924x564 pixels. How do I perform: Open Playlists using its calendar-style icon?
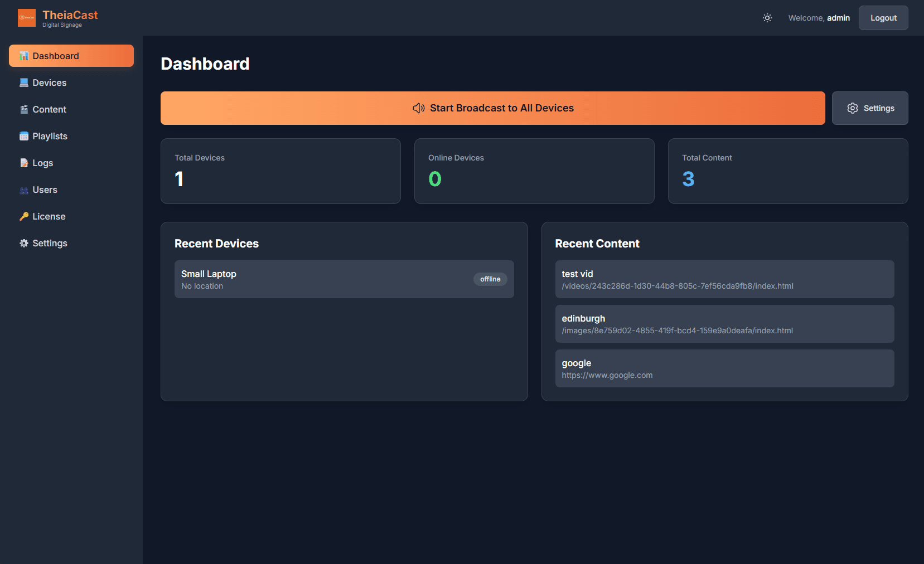pyautogui.click(x=23, y=136)
